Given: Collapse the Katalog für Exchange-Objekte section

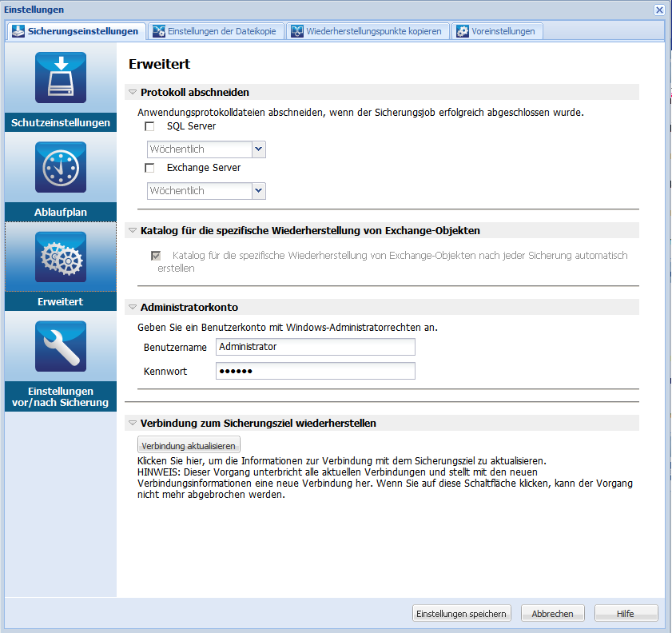Looking at the screenshot, I should [133, 230].
